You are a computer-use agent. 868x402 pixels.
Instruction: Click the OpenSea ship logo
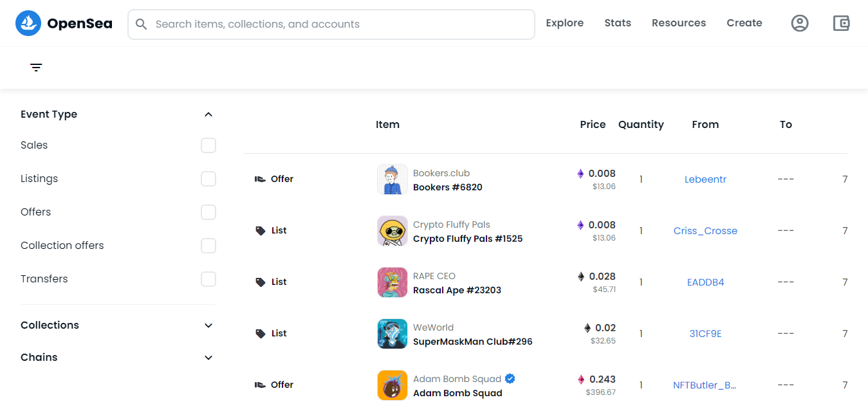pyautogui.click(x=28, y=24)
